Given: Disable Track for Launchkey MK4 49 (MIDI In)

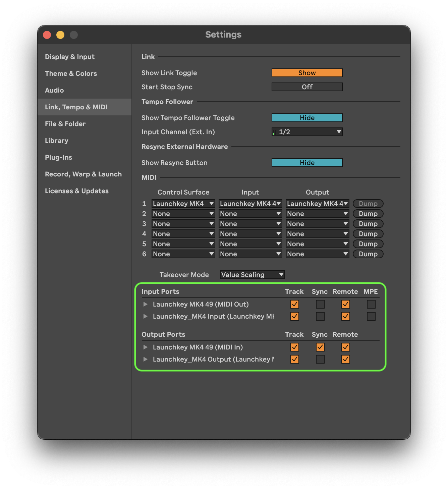Looking at the screenshot, I should coord(295,347).
